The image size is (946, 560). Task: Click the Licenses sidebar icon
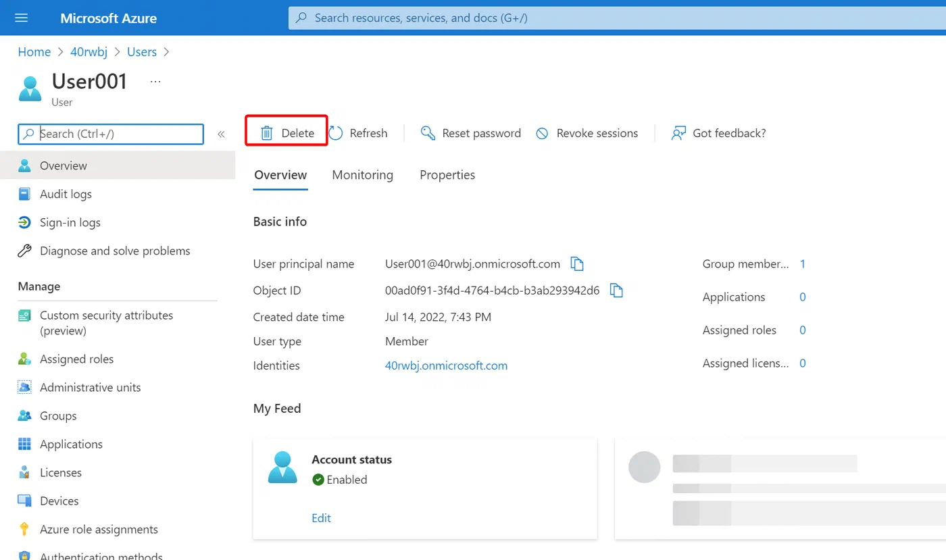click(x=24, y=472)
